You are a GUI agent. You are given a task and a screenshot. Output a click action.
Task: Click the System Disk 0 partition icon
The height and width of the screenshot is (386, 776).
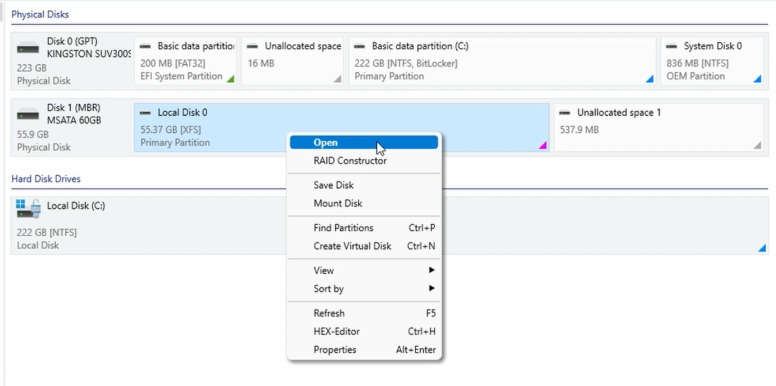[x=672, y=46]
